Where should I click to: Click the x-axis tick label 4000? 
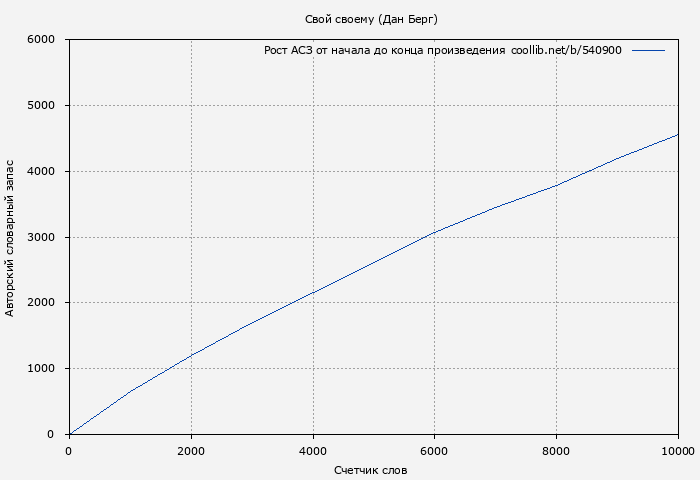coord(313,451)
